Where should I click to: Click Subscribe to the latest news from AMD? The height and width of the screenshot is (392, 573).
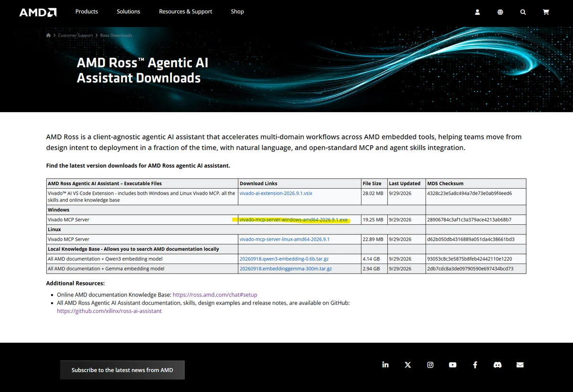pyautogui.click(x=122, y=370)
